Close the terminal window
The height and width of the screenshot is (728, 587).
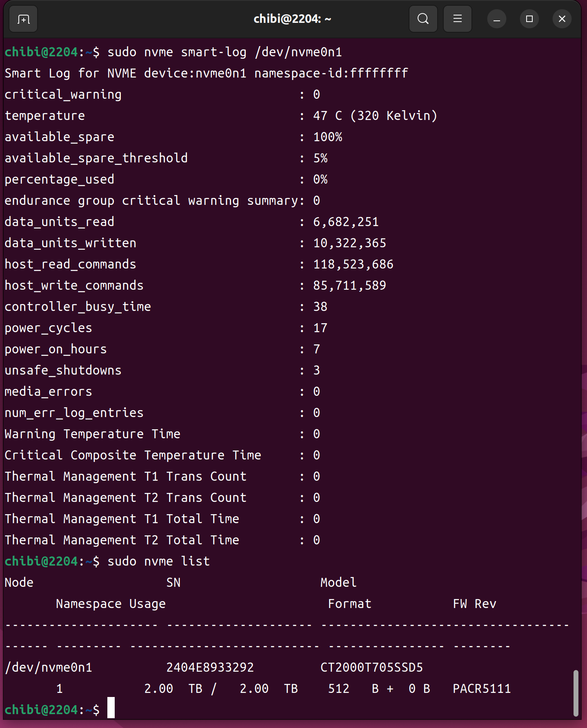(562, 19)
